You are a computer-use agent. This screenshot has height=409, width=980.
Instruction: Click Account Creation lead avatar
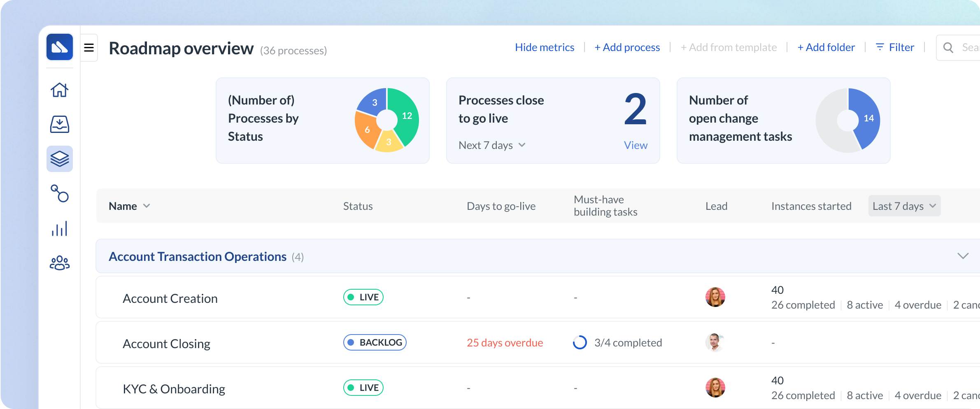pos(715,297)
